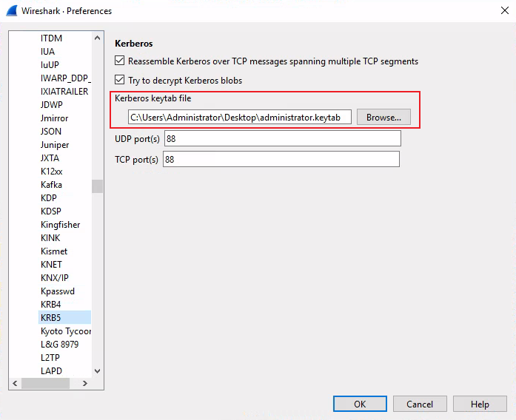516x420 pixels.
Task: Cancel the Preferences dialog
Action: [420, 404]
